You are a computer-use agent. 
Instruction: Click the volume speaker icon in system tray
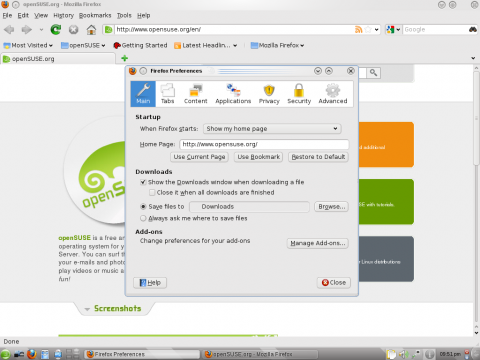point(404,354)
